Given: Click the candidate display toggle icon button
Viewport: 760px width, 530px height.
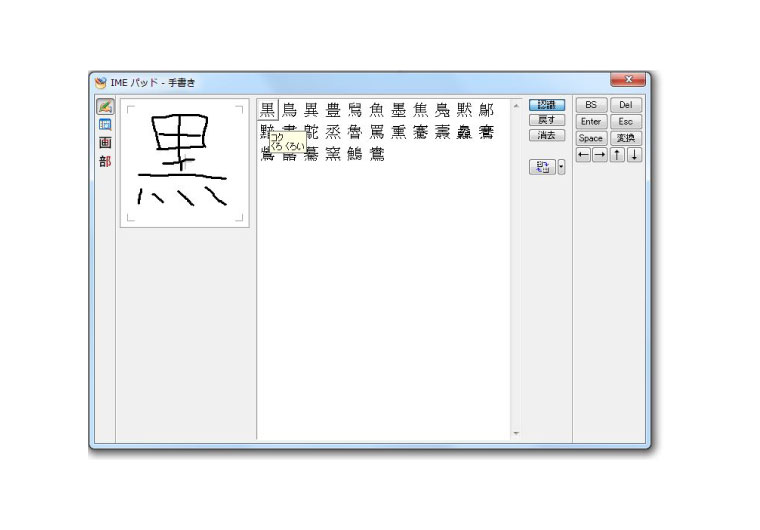Looking at the screenshot, I should (542, 167).
